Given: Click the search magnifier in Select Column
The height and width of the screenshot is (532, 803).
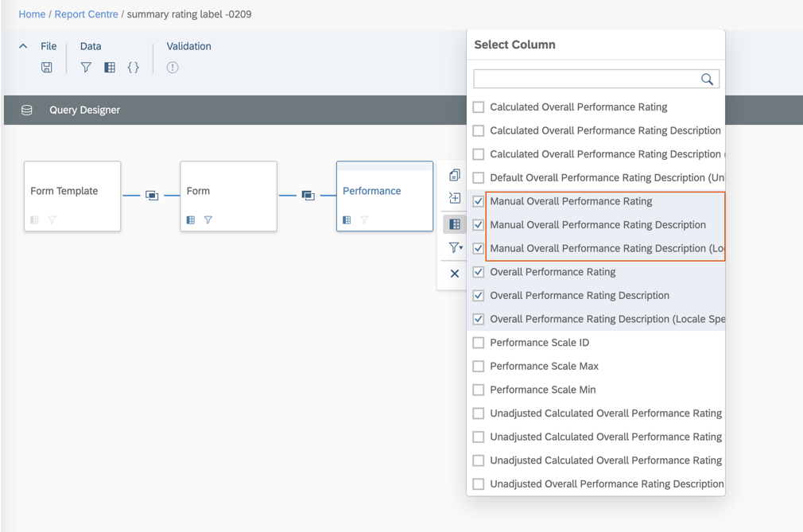Looking at the screenshot, I should pos(707,79).
